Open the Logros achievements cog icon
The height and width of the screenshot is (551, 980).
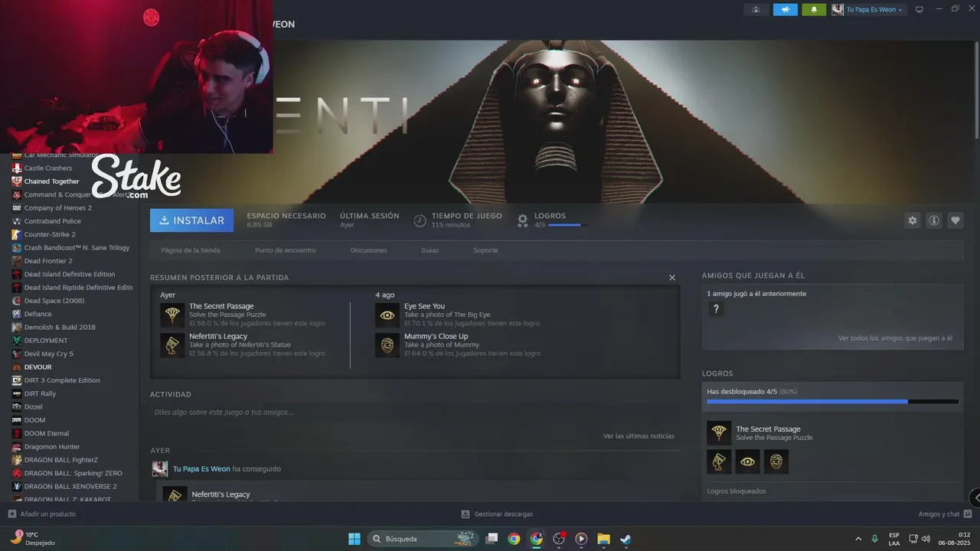click(x=523, y=220)
